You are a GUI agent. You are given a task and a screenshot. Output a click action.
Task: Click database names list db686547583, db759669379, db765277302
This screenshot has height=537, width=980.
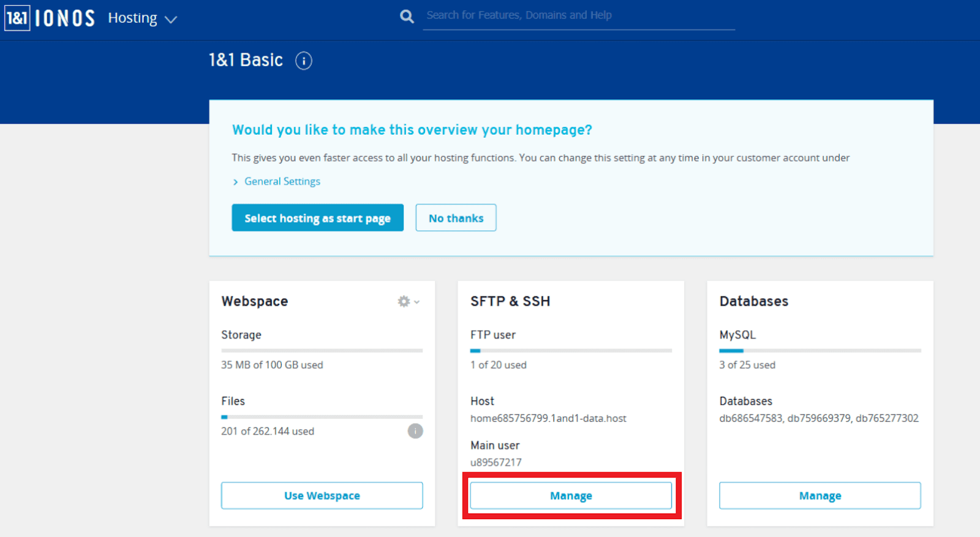pyautogui.click(x=819, y=418)
